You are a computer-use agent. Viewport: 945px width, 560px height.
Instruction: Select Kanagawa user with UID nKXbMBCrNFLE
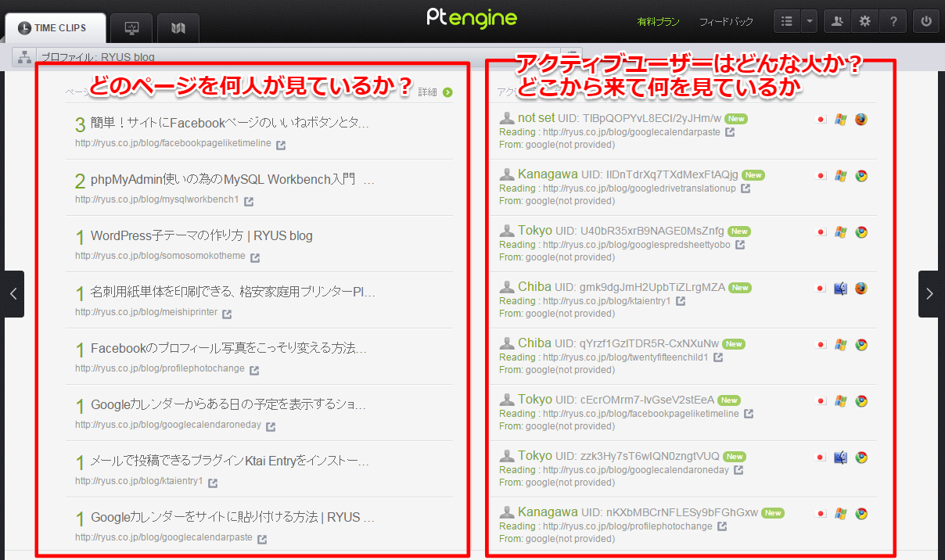point(548,512)
